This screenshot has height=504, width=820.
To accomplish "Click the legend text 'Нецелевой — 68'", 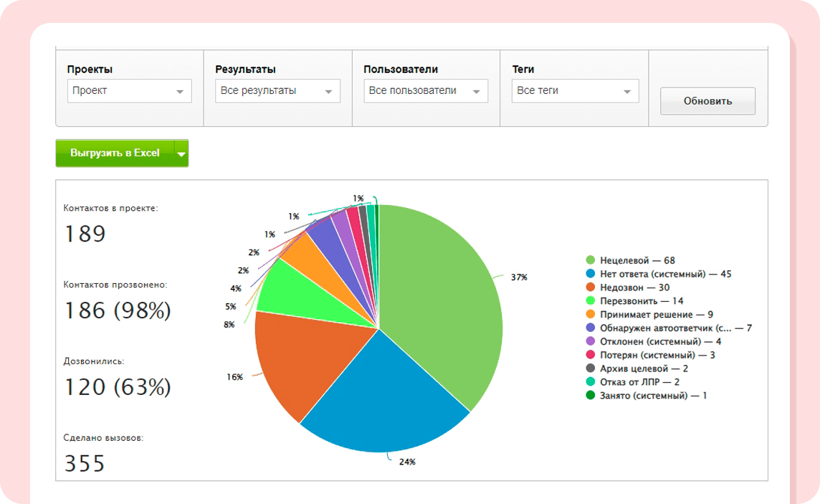I will point(637,260).
